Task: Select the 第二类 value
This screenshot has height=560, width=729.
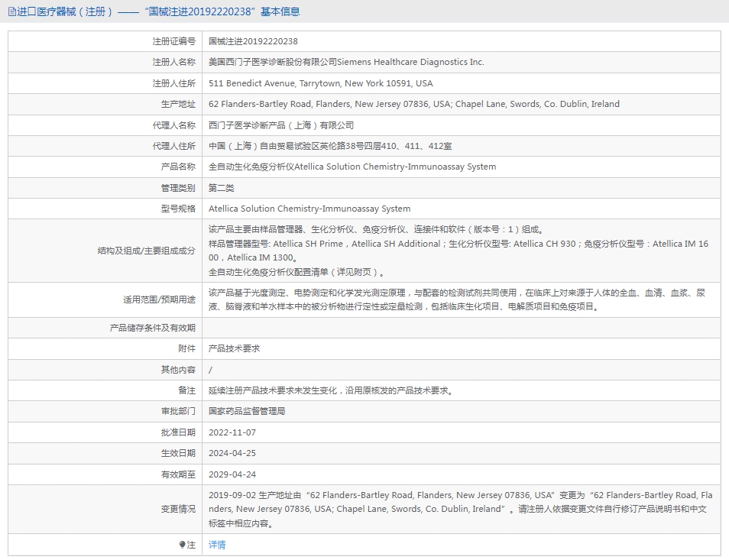Action: [222, 188]
